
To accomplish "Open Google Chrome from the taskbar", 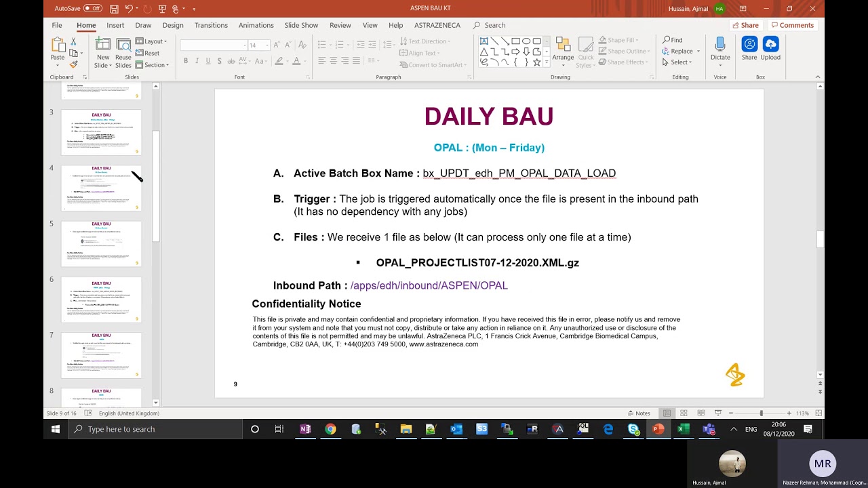I will click(x=330, y=429).
